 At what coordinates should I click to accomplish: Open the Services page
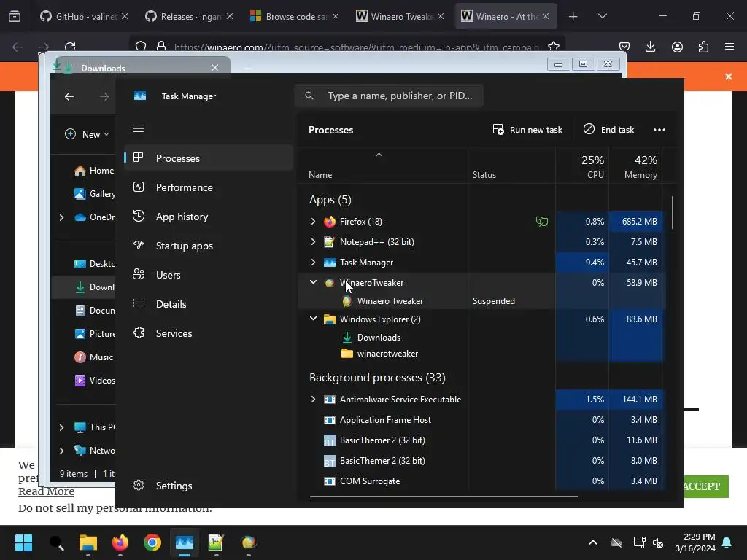click(x=208, y=333)
